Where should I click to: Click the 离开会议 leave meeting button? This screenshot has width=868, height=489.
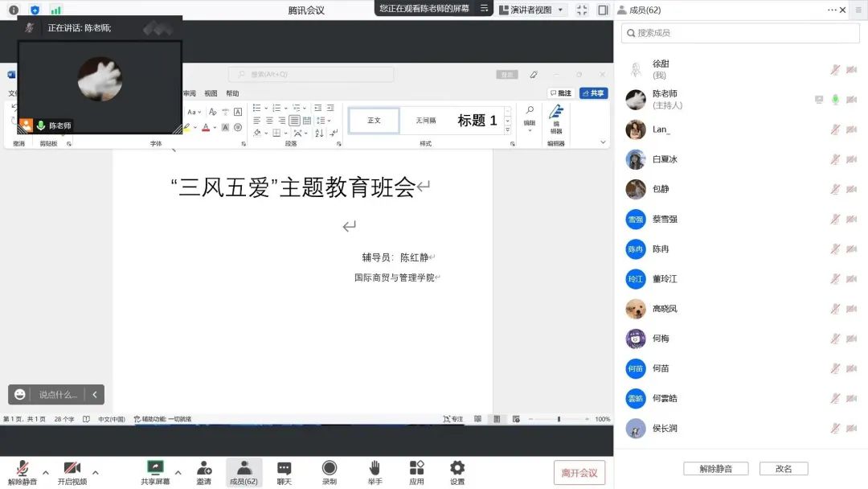[579, 473]
